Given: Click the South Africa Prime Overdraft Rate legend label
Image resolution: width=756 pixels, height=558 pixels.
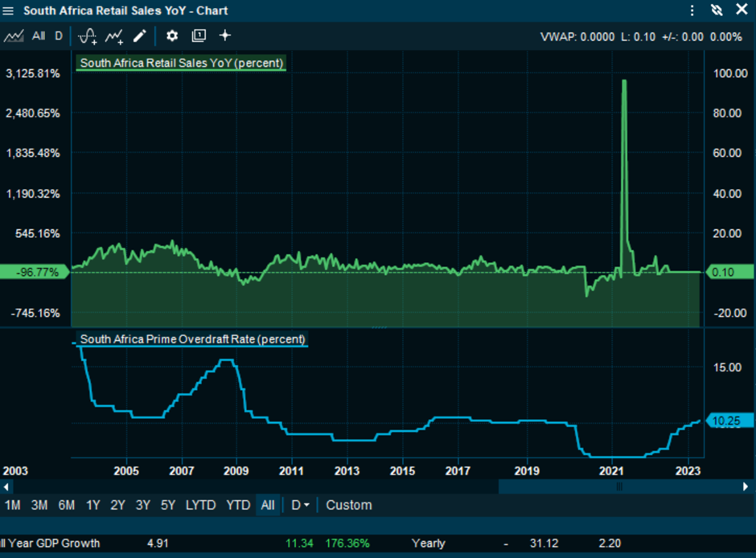Looking at the screenshot, I should (x=192, y=338).
